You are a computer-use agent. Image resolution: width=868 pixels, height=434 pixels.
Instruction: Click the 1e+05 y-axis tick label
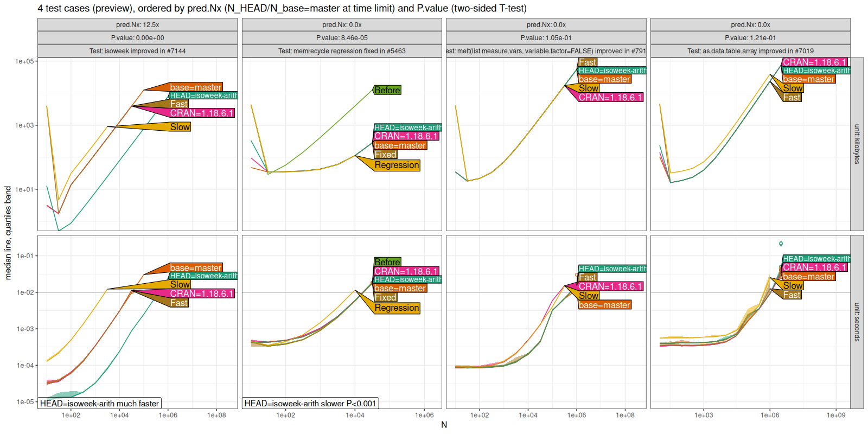point(24,61)
